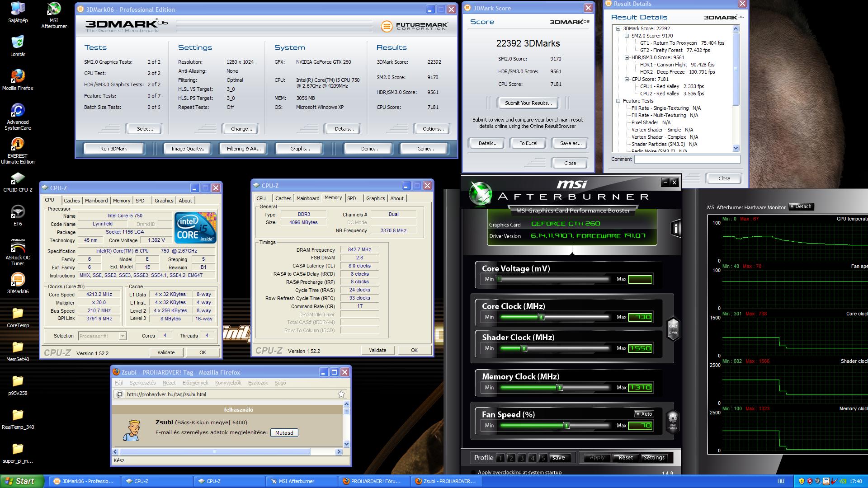Open the Előzmények menu in Firefox
This screenshot has height=488, width=868.
coord(195,383)
